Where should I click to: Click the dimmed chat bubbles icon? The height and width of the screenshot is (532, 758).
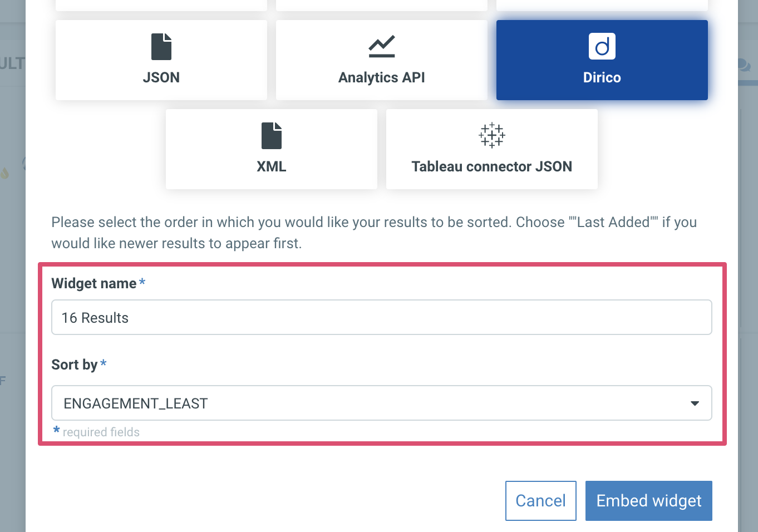[x=743, y=65]
